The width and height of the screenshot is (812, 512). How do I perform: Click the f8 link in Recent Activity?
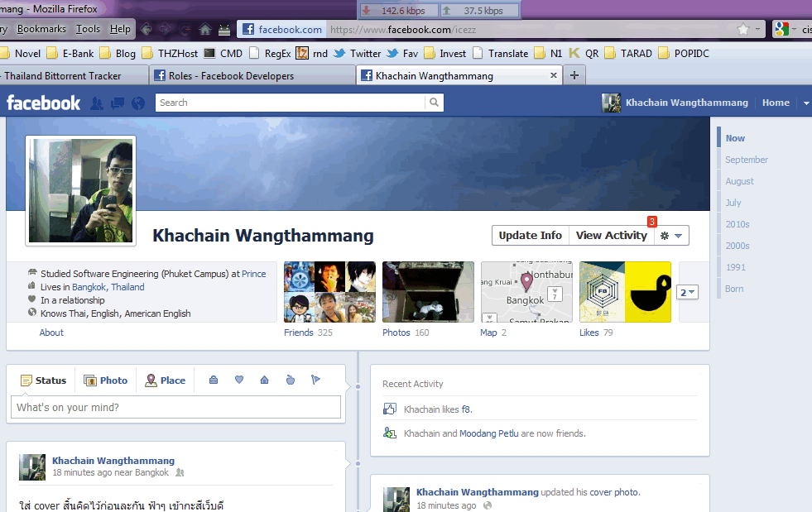tap(466, 409)
